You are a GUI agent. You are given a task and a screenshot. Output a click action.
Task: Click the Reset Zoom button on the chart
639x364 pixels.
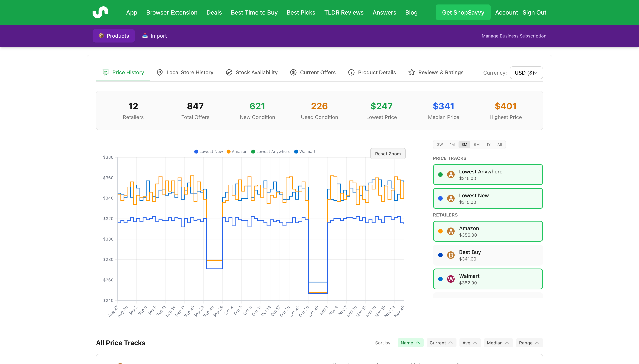point(388,153)
